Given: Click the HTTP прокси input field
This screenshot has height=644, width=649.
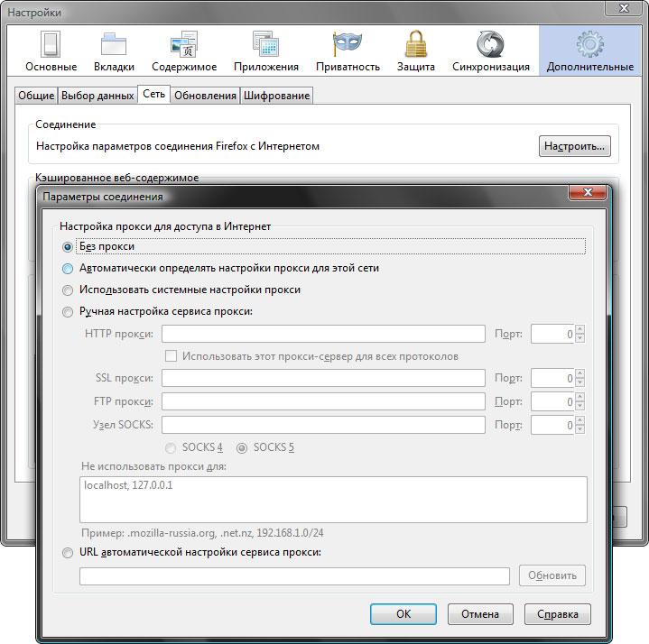Looking at the screenshot, I should pyautogui.click(x=323, y=334).
